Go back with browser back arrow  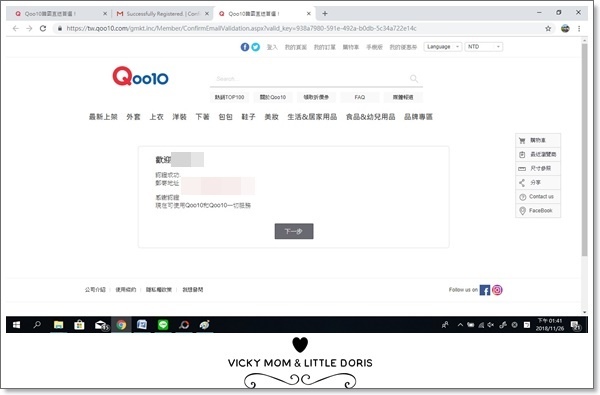16,28
